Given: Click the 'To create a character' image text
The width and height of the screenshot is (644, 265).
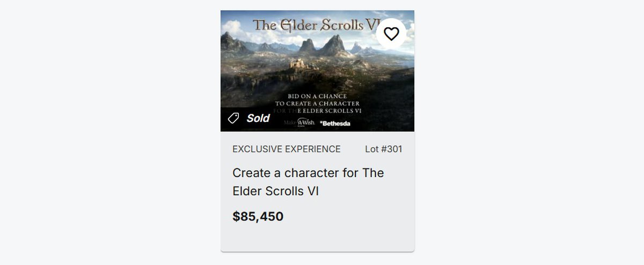Looking at the screenshot, I should pos(317,103).
